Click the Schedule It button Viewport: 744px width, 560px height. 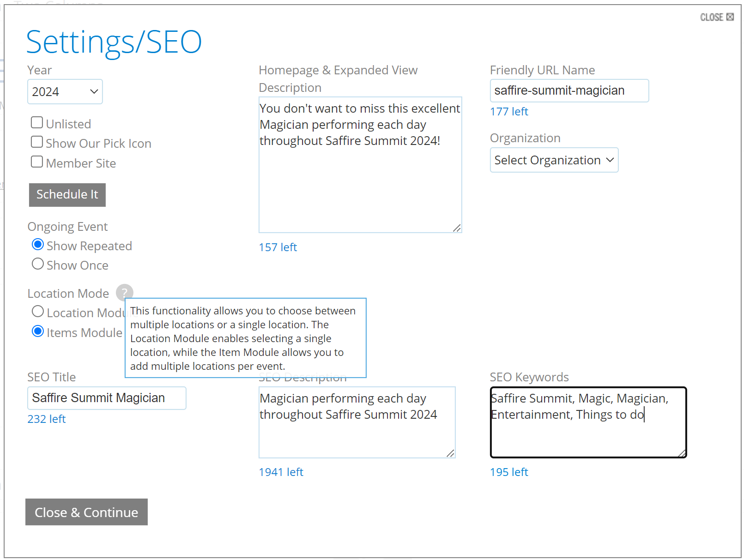(67, 195)
